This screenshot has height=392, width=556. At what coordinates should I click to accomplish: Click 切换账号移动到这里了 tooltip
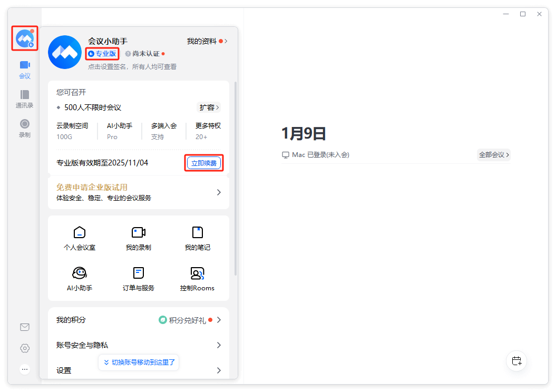point(139,362)
